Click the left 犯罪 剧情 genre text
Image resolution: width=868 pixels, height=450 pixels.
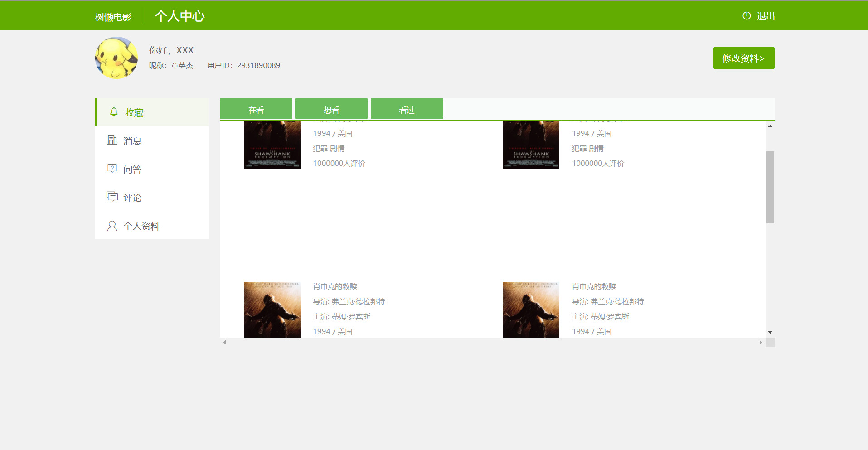pyautogui.click(x=329, y=148)
